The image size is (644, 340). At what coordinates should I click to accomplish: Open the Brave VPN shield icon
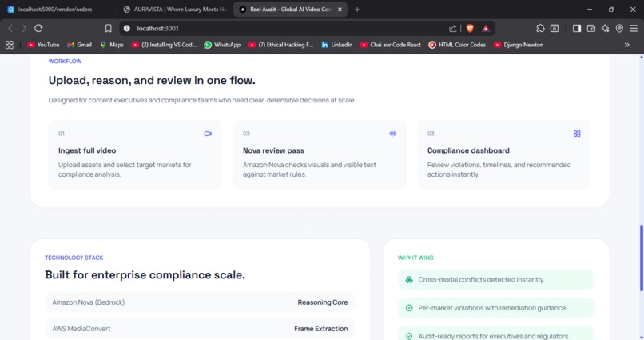619,28
